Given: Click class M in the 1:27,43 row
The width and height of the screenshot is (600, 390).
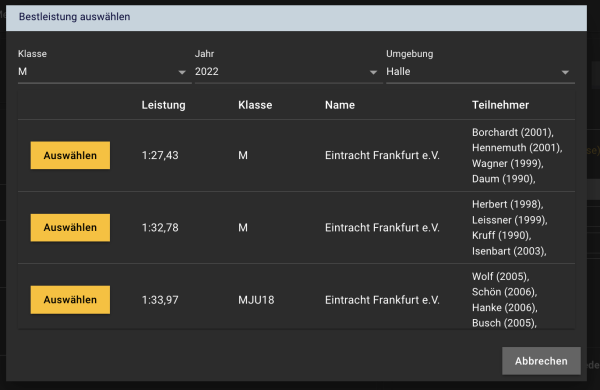Looking at the screenshot, I should [x=243, y=155].
